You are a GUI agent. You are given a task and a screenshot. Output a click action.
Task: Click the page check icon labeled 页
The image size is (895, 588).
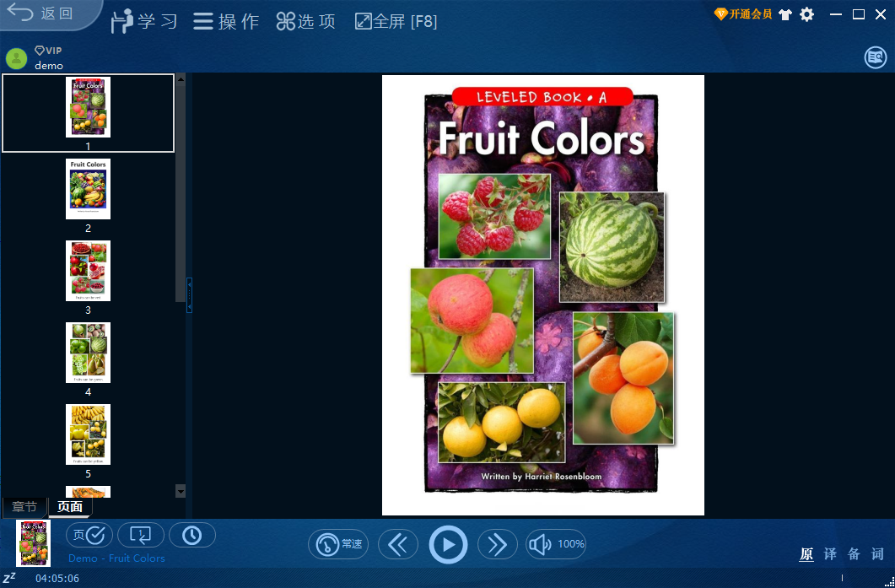click(x=89, y=535)
